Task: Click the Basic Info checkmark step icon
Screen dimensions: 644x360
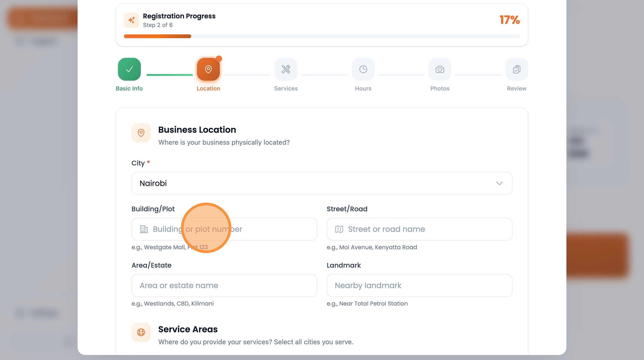Action: pyautogui.click(x=129, y=69)
